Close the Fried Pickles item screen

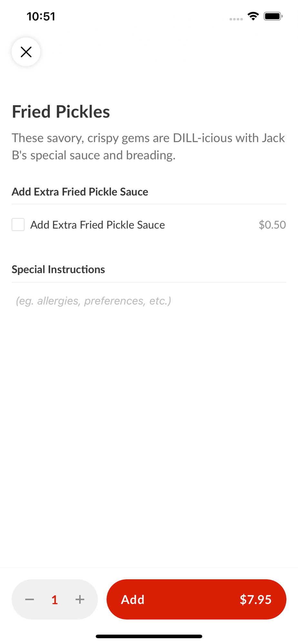click(x=26, y=52)
